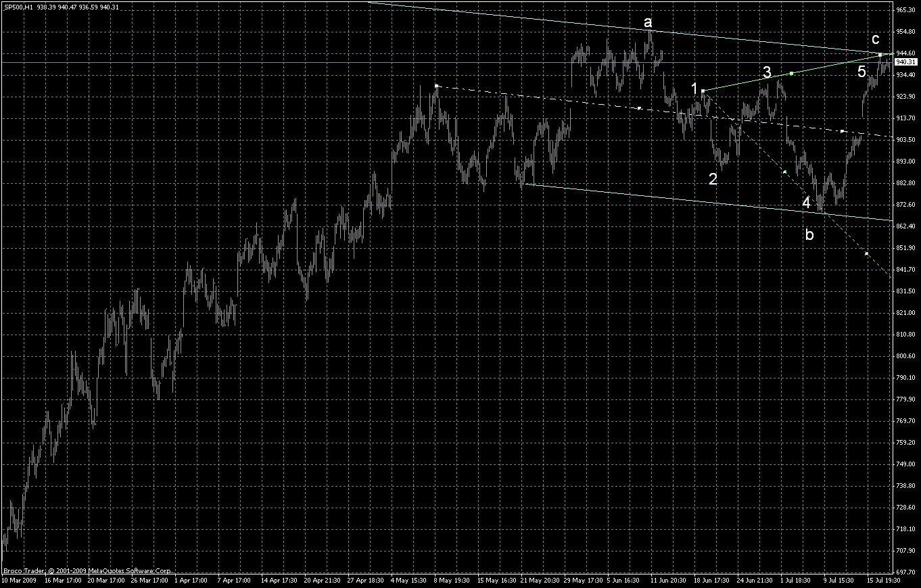Select the wave label 'c' on chart
The image size is (921, 588).
coord(876,40)
